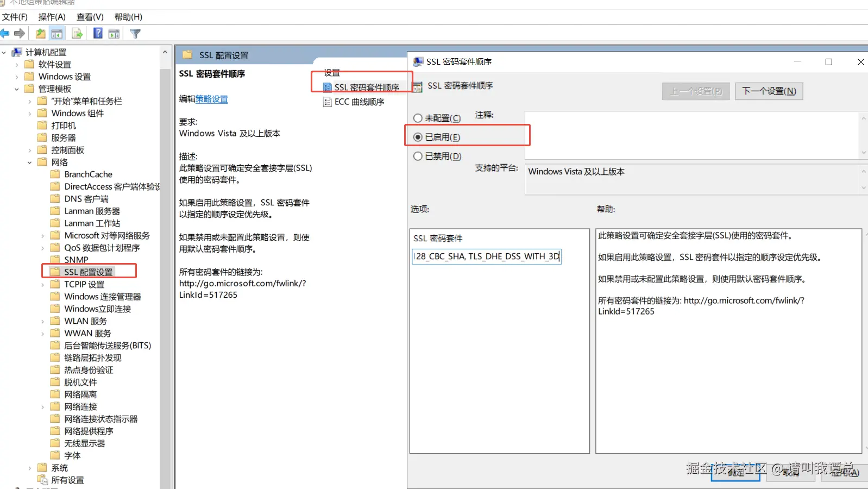The image size is (868, 489).
Task: Open the Help toolbar icon
Action: tap(98, 34)
